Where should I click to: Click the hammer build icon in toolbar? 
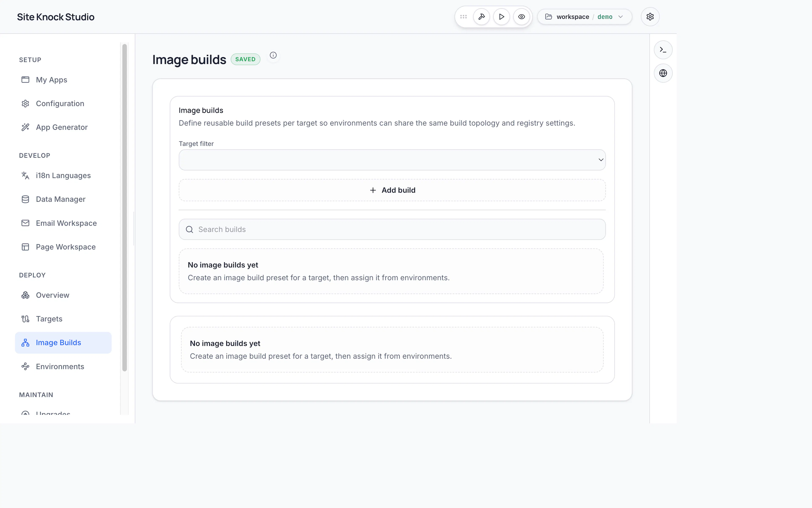click(481, 17)
